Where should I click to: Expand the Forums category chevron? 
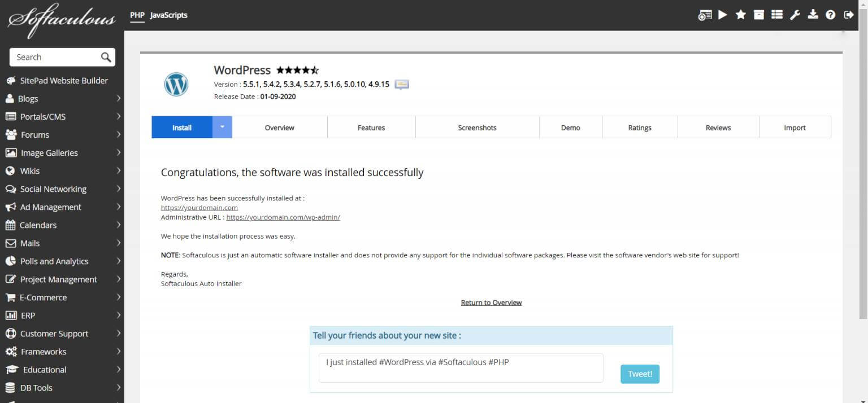(x=119, y=134)
